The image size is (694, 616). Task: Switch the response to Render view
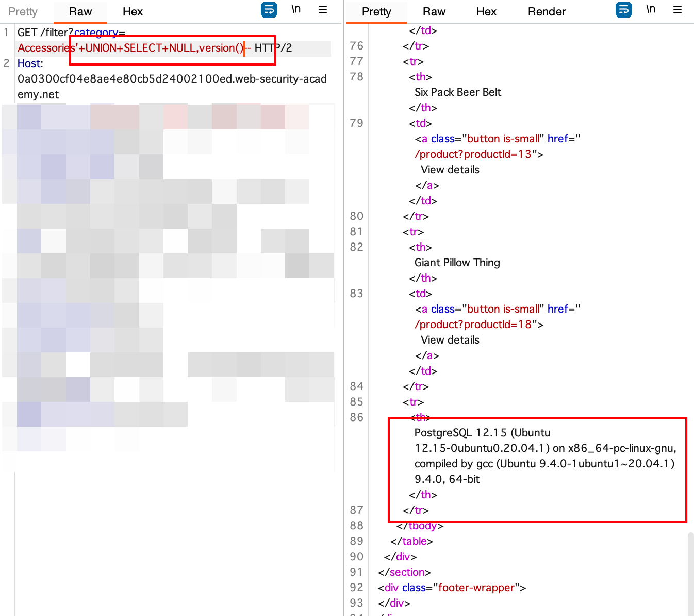coord(547,11)
